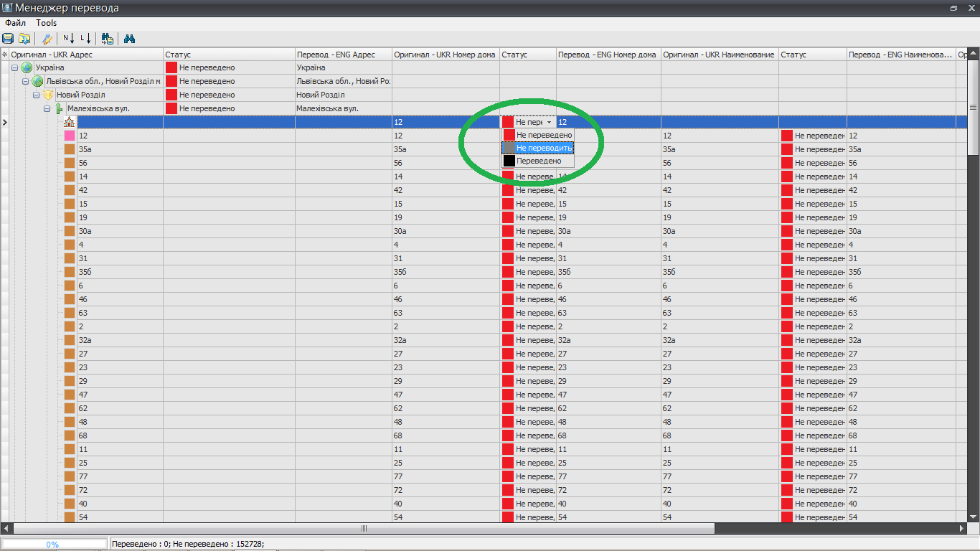Click the plain binoculars search icon

point(130,39)
